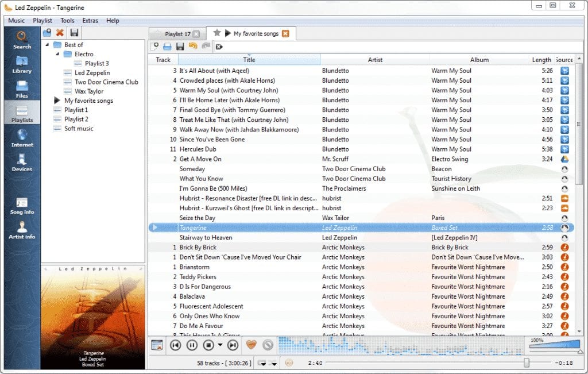
Task: Toggle shuffle mode in the status bar
Action: (x=274, y=363)
